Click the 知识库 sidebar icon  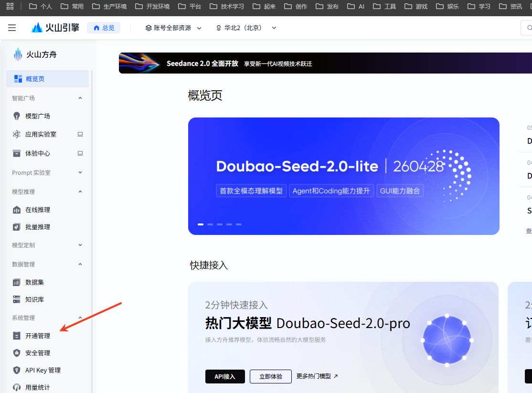click(17, 299)
